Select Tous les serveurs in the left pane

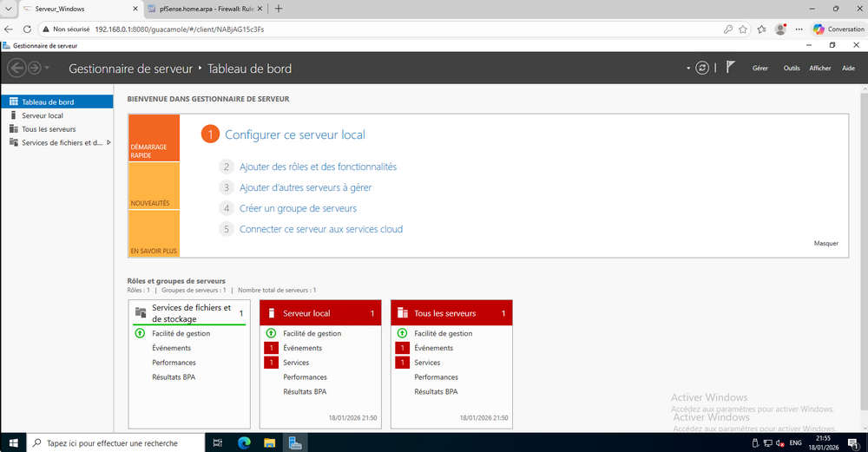(49, 129)
